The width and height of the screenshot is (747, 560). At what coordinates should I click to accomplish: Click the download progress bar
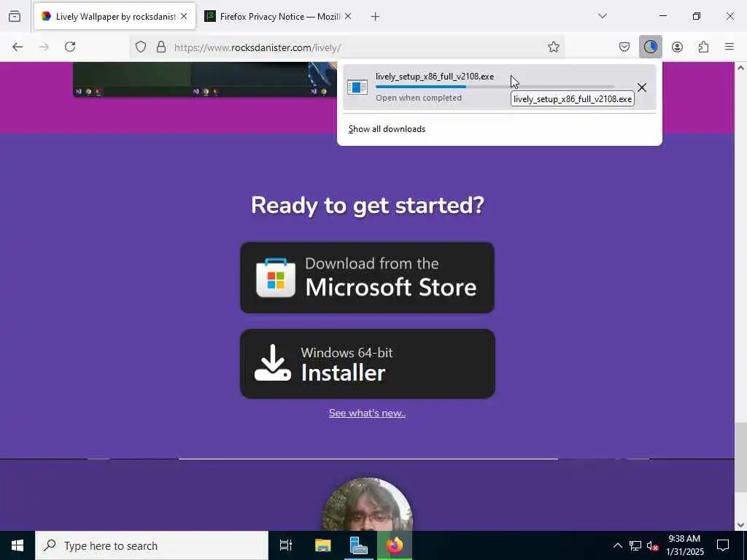click(495, 87)
